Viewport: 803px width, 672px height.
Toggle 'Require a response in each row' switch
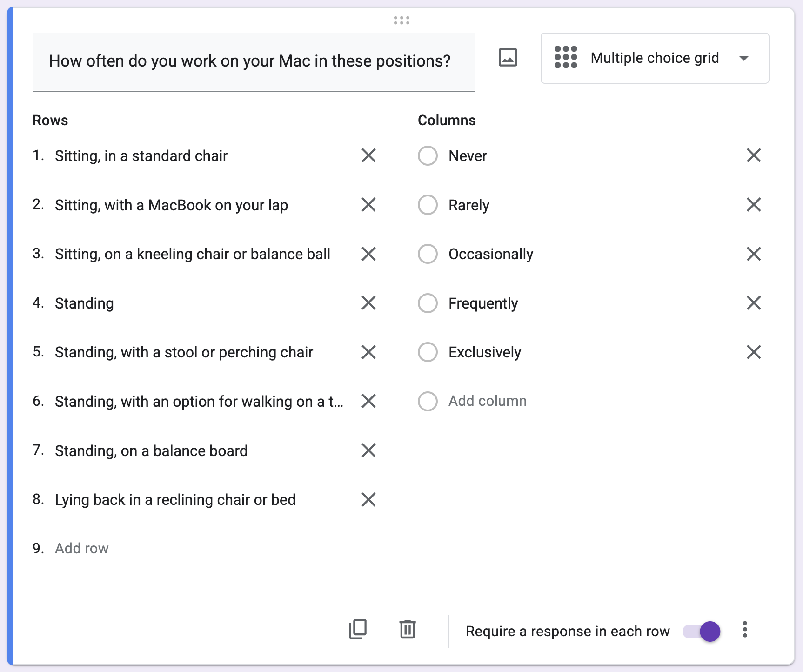click(702, 632)
